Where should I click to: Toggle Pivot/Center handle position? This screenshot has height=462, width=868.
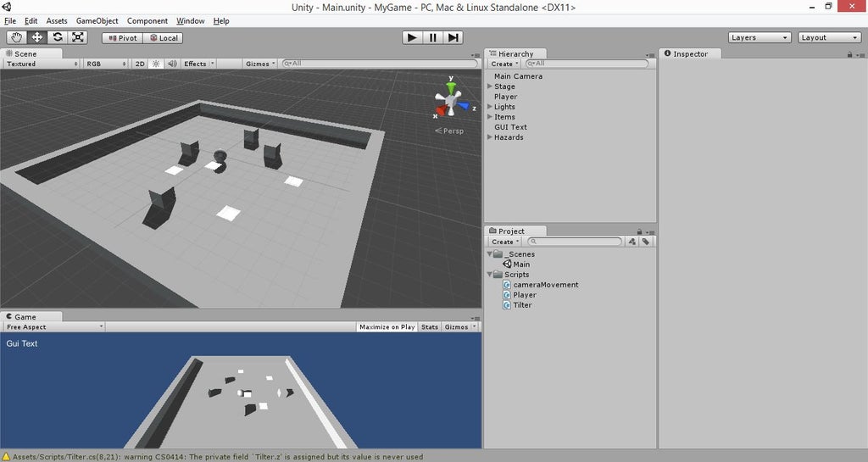point(122,38)
